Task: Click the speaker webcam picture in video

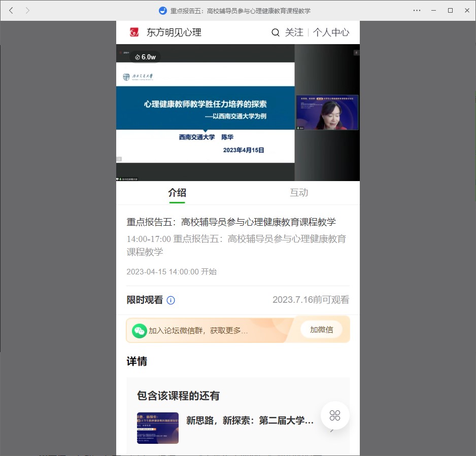Action: (x=327, y=113)
